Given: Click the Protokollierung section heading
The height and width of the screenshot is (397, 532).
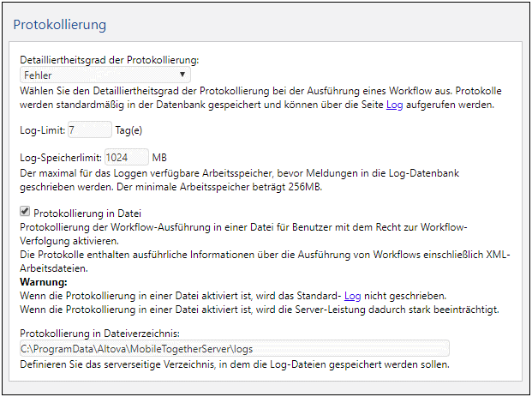Looking at the screenshot, I should [60, 25].
